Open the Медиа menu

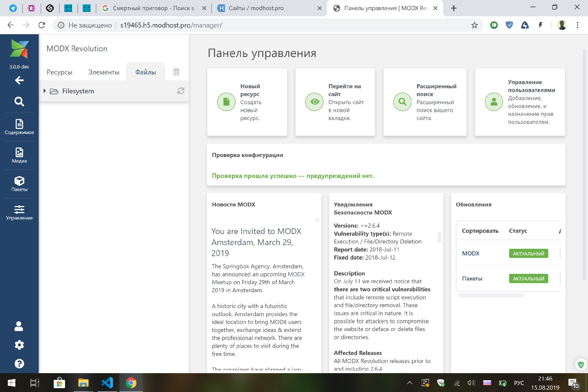pyautogui.click(x=19, y=155)
